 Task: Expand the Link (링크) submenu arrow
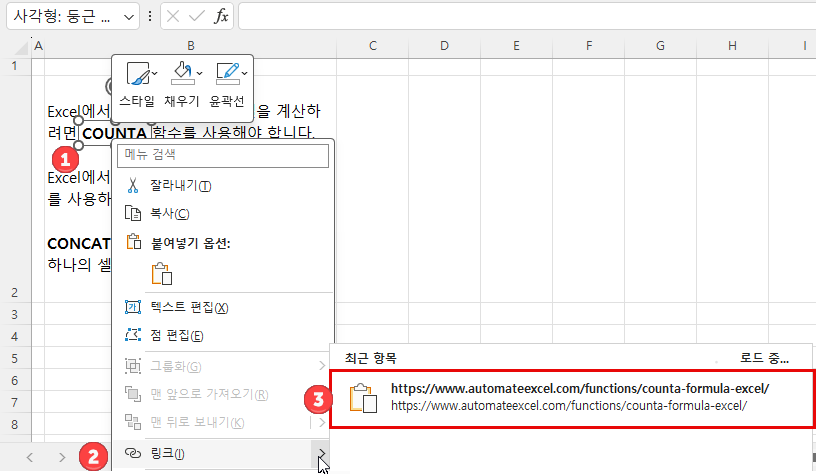322,454
